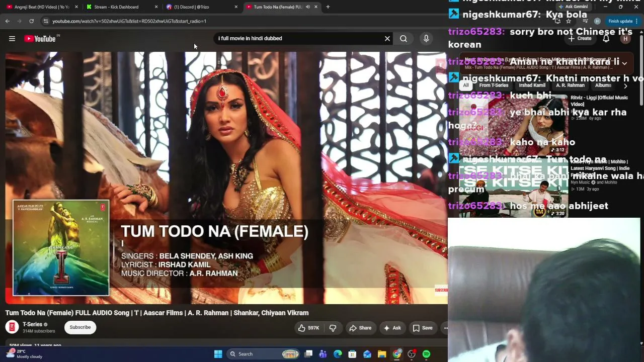Open the weather widget showing 29°C
Viewport: 644px width, 362px height.
(x=24, y=354)
